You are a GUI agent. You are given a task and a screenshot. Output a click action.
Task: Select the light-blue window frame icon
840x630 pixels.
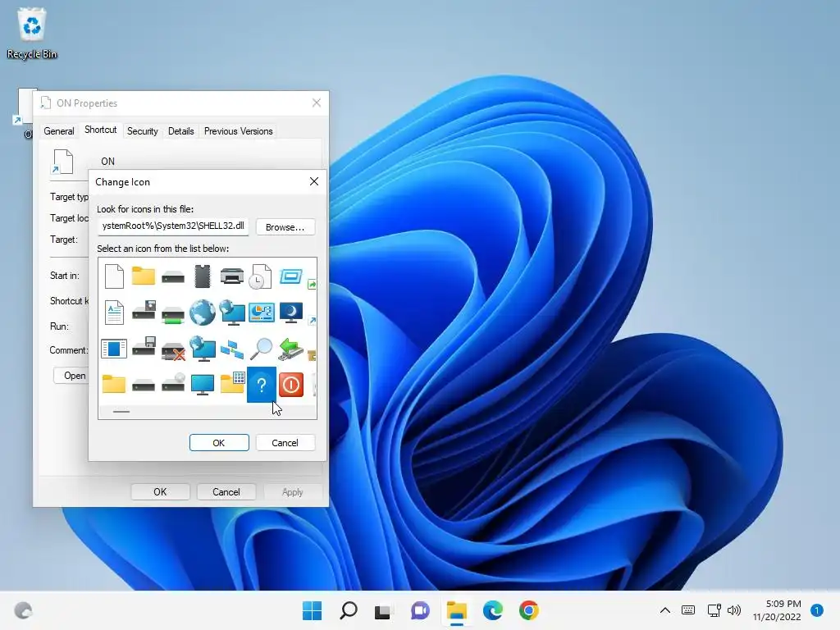pos(291,276)
